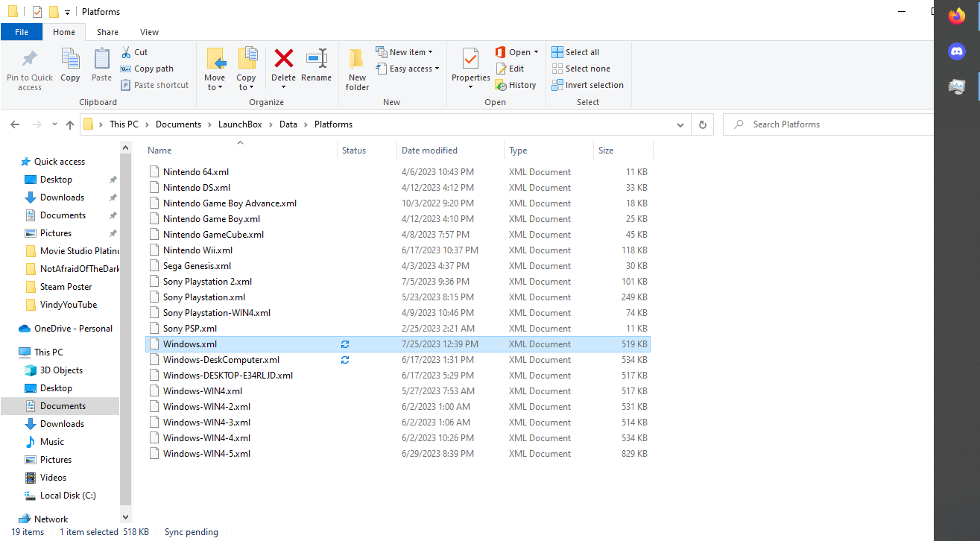
Task: Click Select none in the ribbon
Action: pos(581,69)
